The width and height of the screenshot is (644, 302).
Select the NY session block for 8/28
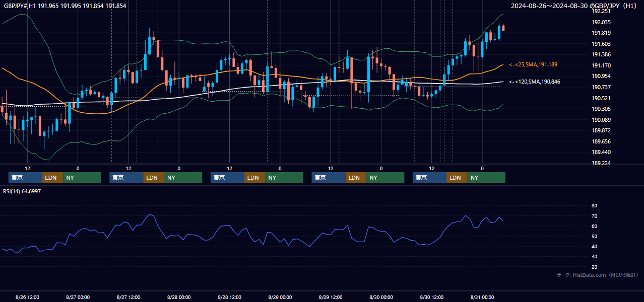pos(284,178)
